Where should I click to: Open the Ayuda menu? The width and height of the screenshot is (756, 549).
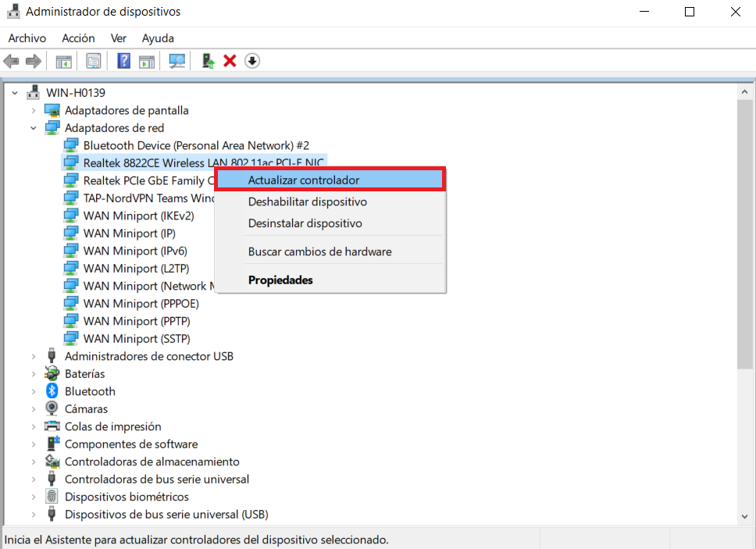coord(158,38)
